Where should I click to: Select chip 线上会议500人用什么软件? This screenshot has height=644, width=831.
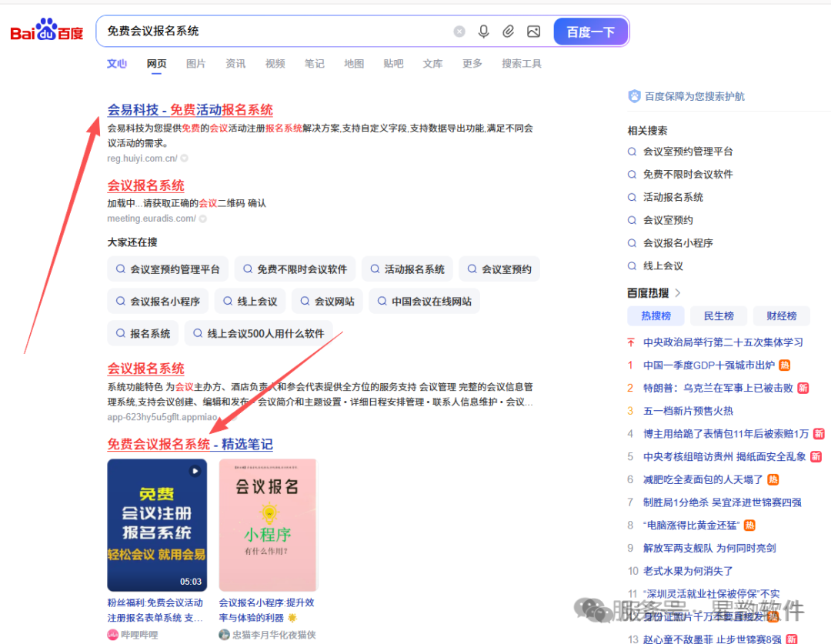(x=259, y=333)
